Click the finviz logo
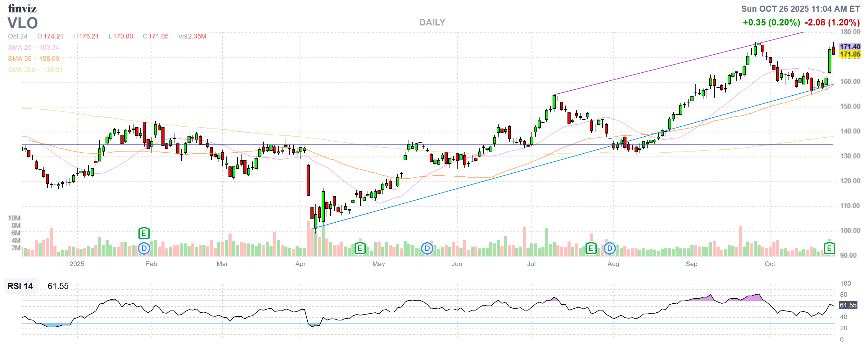 (x=22, y=8)
